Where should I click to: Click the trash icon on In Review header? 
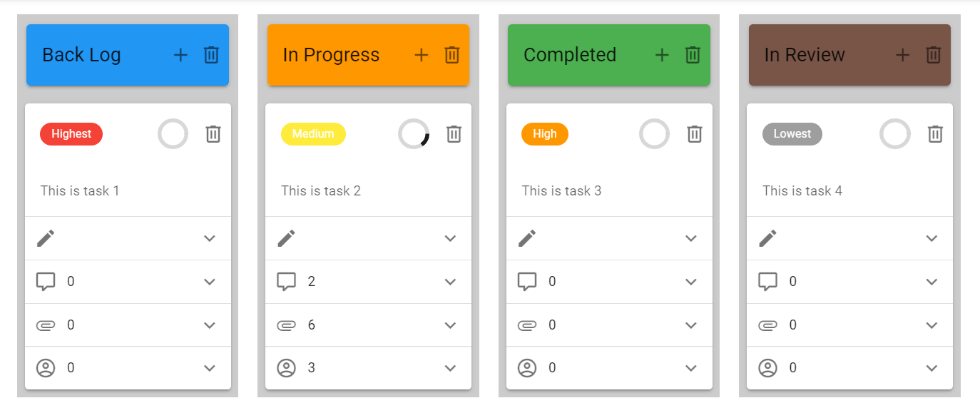[x=934, y=55]
